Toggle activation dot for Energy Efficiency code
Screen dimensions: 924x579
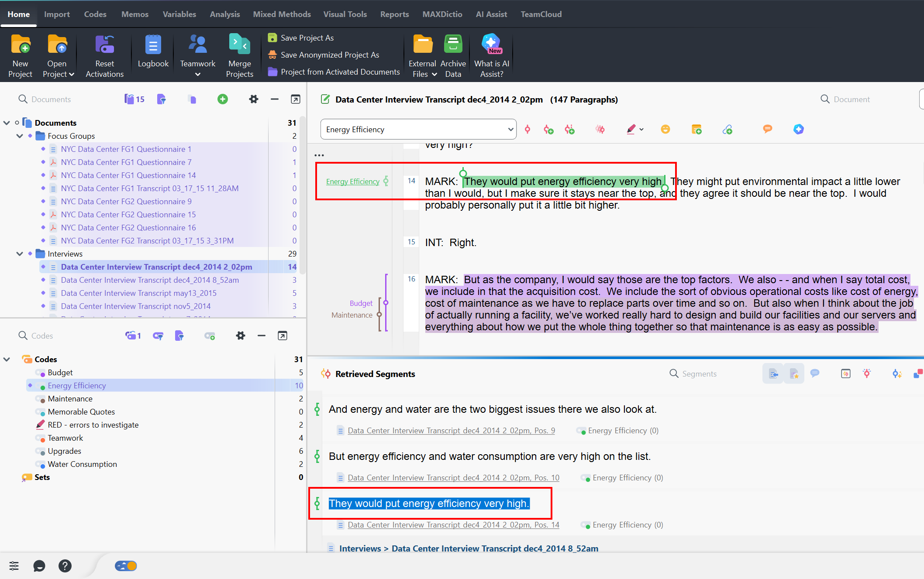coord(30,385)
